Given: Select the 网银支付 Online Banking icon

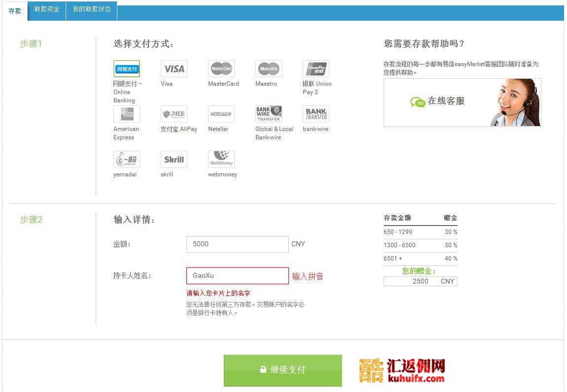Looking at the screenshot, I should (127, 69).
